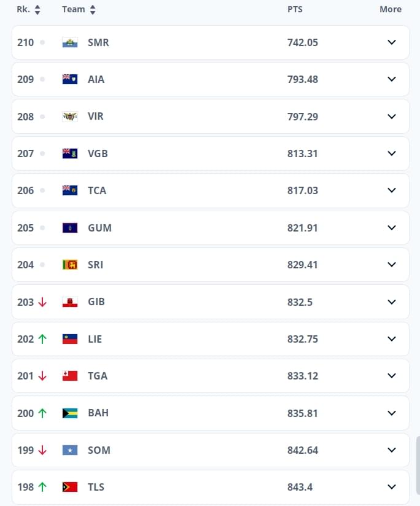This screenshot has height=506, width=420.
Task: Click the page scrollbar thumb
Action: [x=418, y=465]
